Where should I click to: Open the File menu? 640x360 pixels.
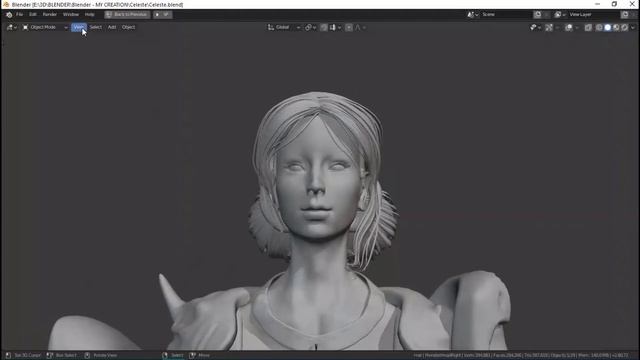(19, 14)
